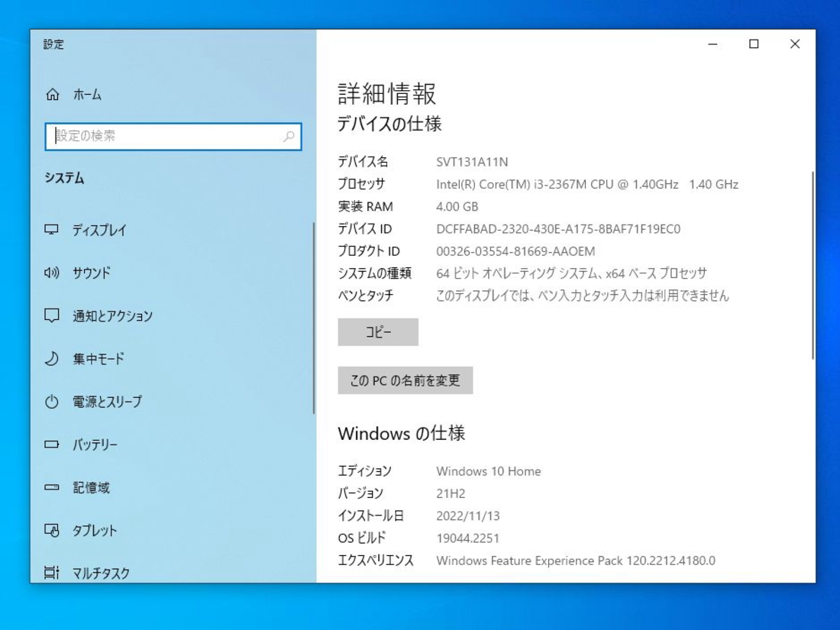
Task: Select device name SVT131A11N text
Action: click(x=472, y=162)
